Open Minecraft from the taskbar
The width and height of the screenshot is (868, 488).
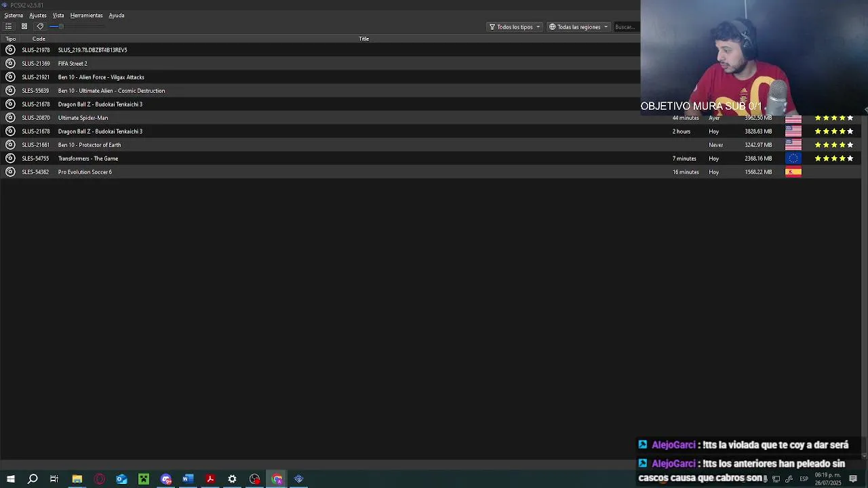click(144, 479)
